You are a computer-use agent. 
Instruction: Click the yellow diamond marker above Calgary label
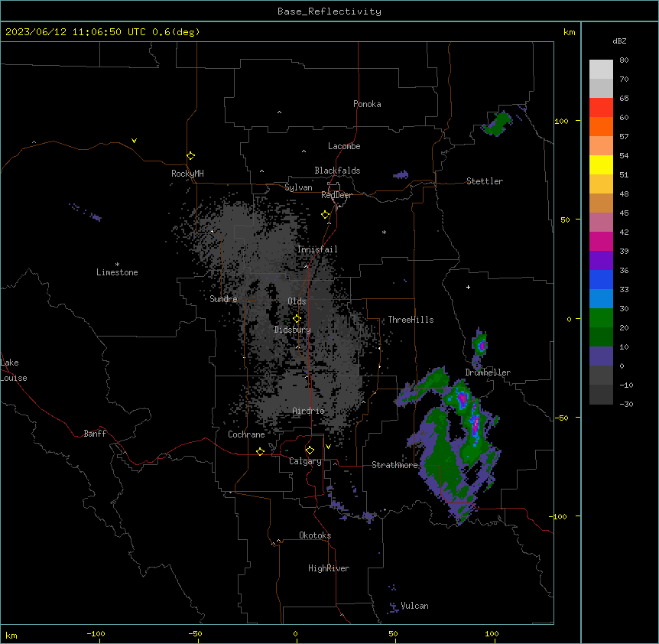310,450
